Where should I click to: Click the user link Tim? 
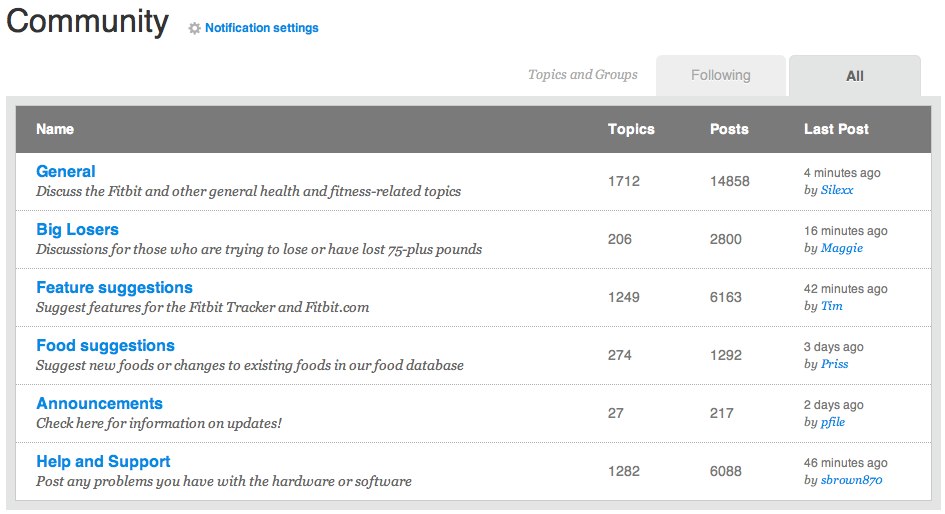click(832, 306)
